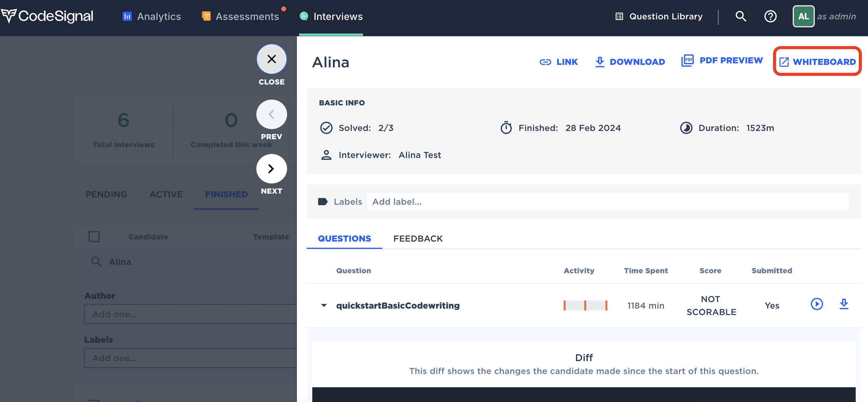Open the Assessments section
Image resolution: width=868 pixels, height=402 pixels.
point(240,16)
